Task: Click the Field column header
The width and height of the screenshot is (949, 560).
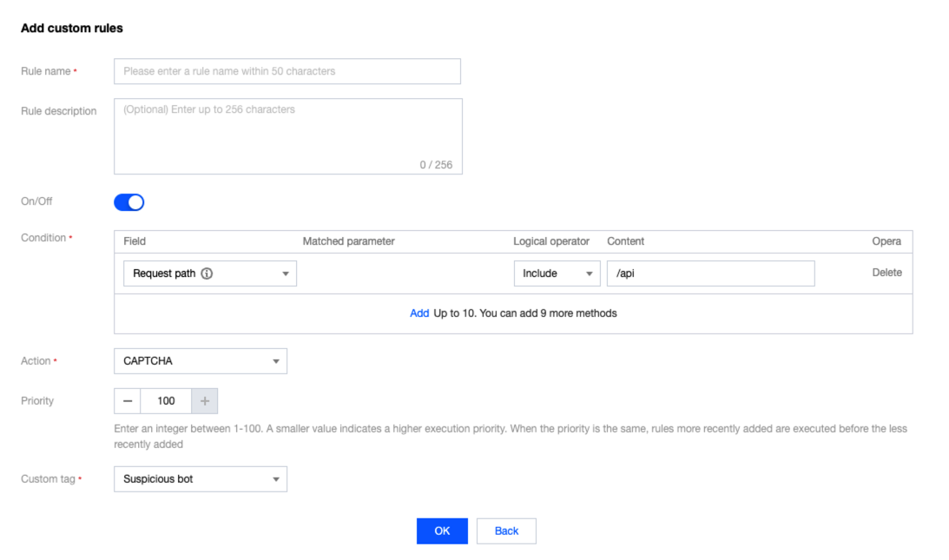Action: coord(135,241)
